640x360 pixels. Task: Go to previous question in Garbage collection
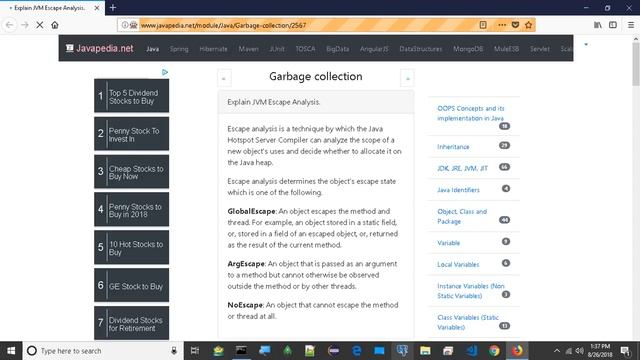[x=224, y=78]
